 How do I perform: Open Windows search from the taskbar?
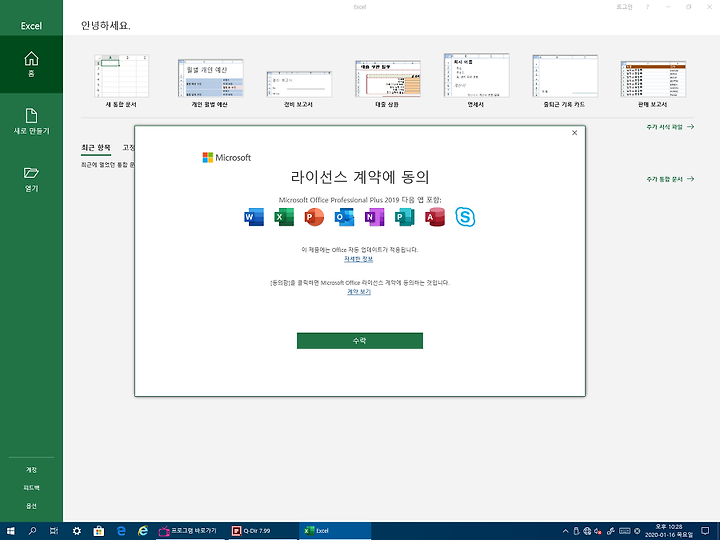(x=32, y=531)
